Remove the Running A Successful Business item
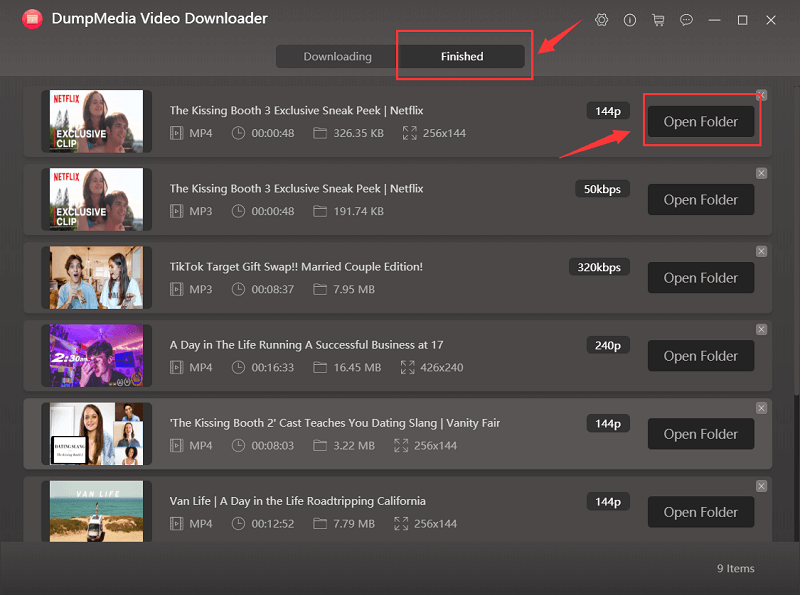 tap(761, 329)
